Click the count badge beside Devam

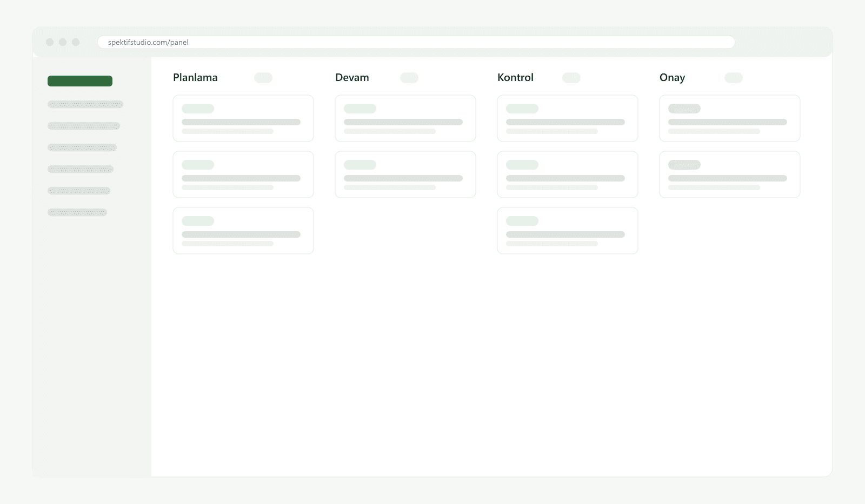point(409,78)
